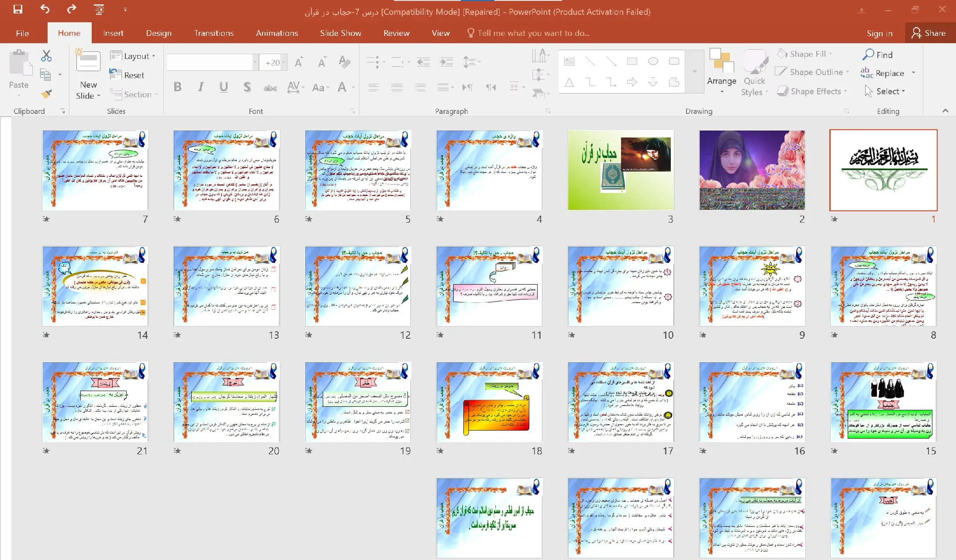The width and height of the screenshot is (956, 560).
Task: Open the File tab
Action: coord(22,33)
